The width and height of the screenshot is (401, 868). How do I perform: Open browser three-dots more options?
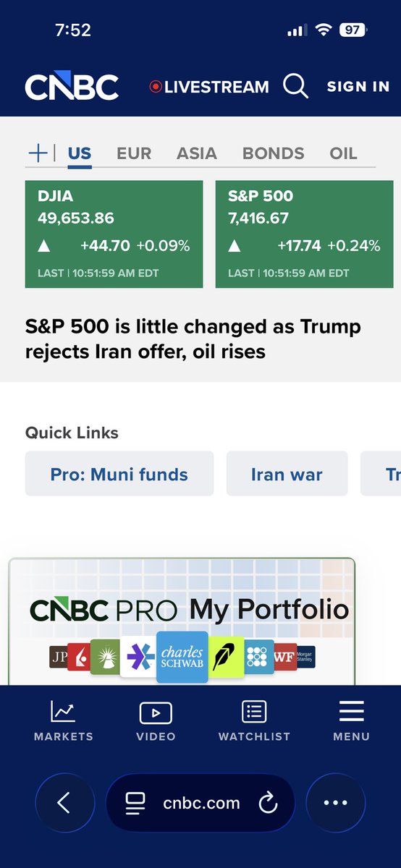[x=336, y=803]
